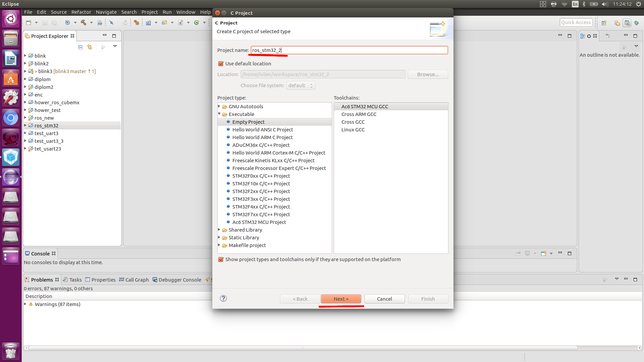Switch to the Resource perspective icon
Screen dimensions: 644x362
(x=617, y=23)
